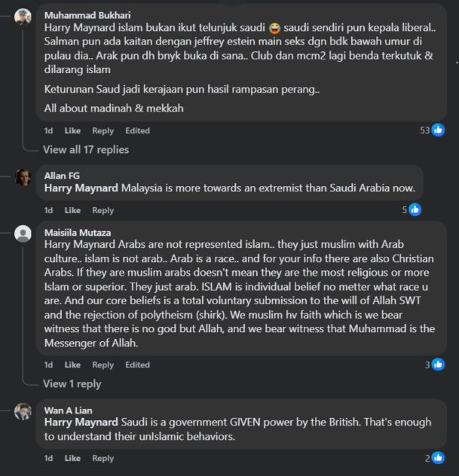459x476 pixels.
Task: Open Maisiila Mutaza's default avatar
Action: point(23,233)
